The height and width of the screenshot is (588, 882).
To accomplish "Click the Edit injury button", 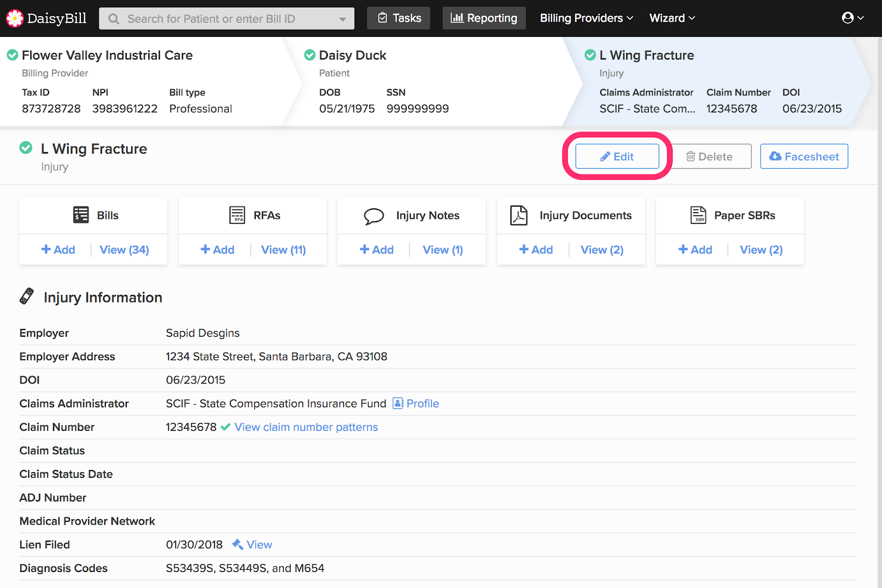I will tap(617, 157).
